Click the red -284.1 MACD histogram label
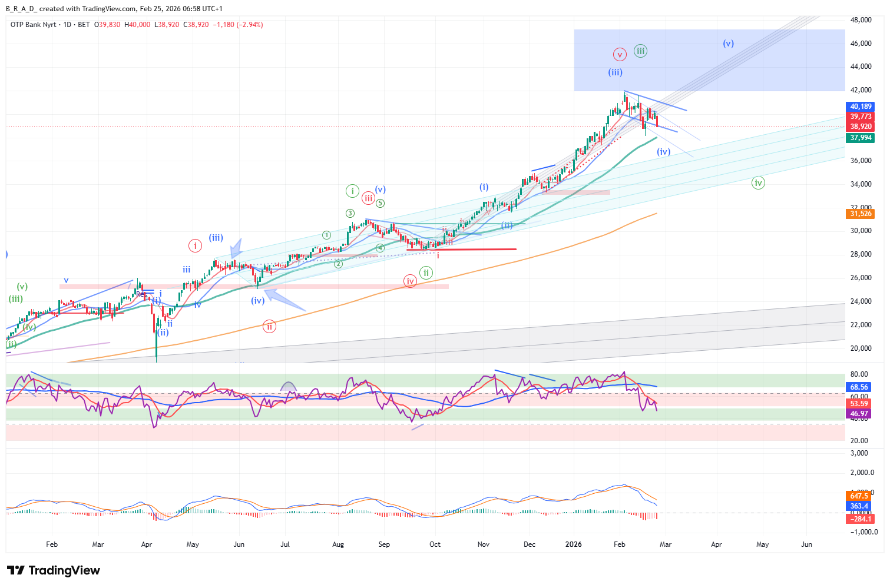This screenshot has width=890, height=588. pos(860,519)
